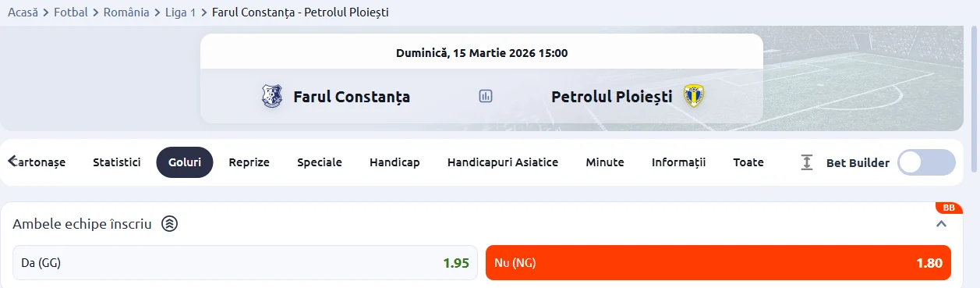Select the Handicapuri Asiatice tab
Image resolution: width=980 pixels, height=288 pixels.
(x=503, y=162)
